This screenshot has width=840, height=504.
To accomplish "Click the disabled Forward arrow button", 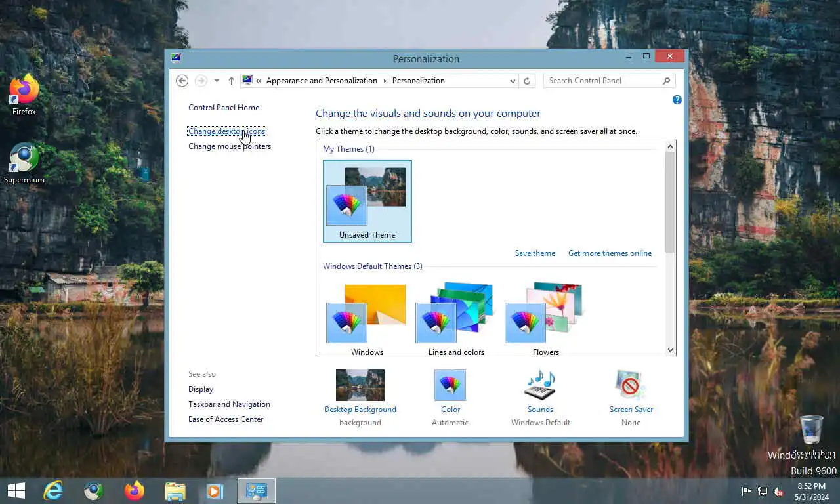I will tap(201, 81).
